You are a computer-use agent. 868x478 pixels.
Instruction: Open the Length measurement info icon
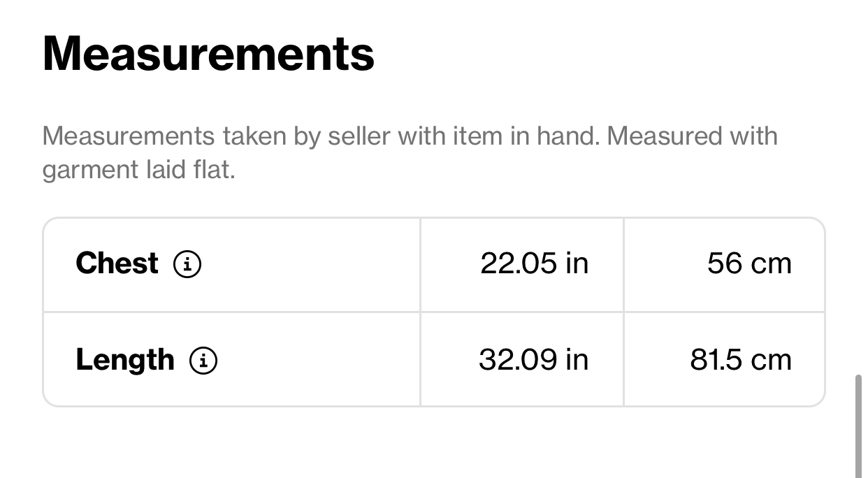tap(203, 361)
